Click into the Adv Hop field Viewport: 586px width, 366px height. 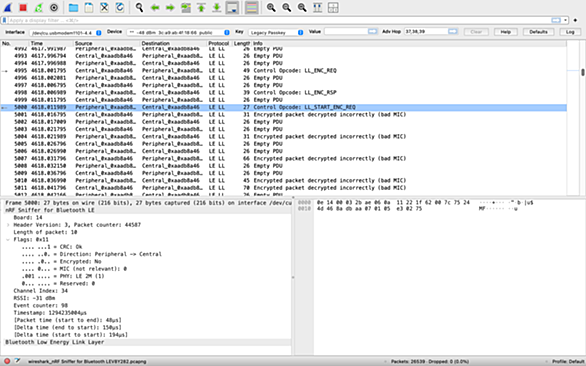click(x=426, y=32)
